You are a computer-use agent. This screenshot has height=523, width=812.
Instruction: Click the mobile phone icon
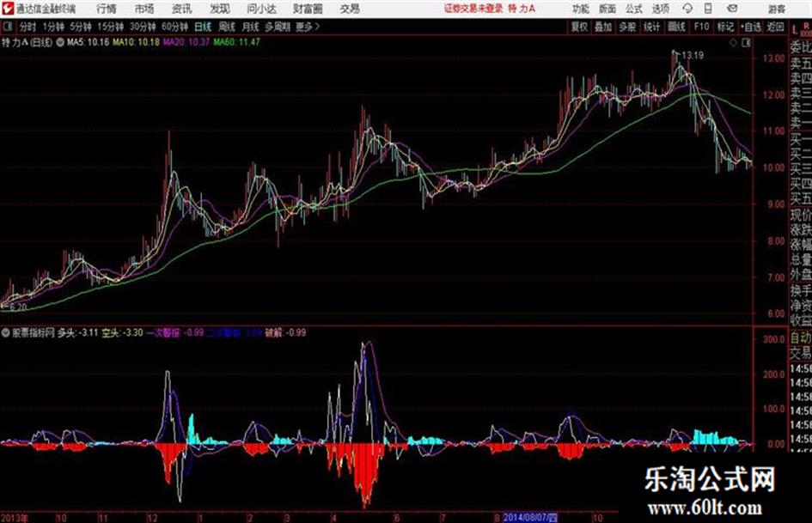708,9
